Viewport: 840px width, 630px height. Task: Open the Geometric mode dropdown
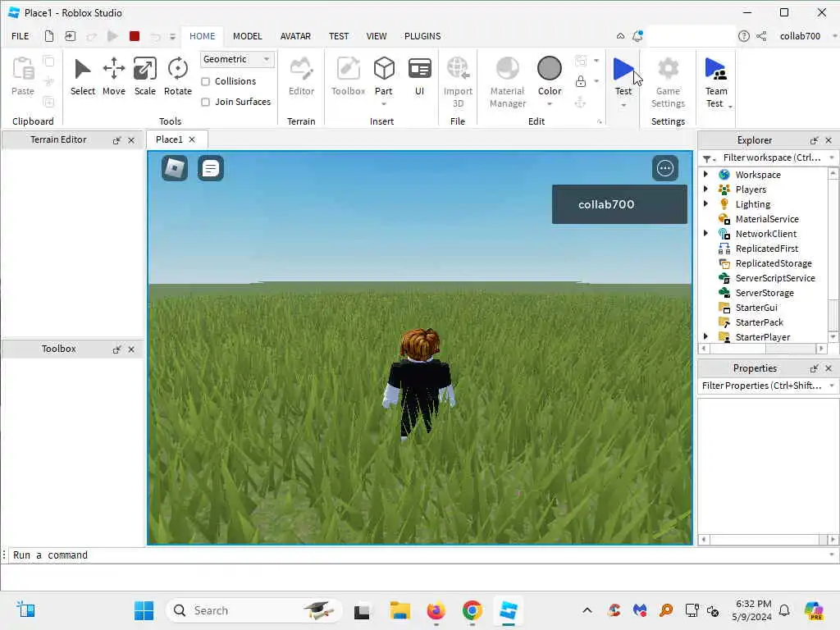(237, 59)
